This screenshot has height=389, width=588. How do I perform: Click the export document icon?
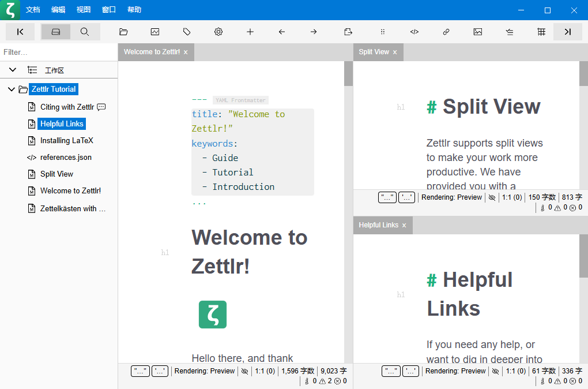pyautogui.click(x=348, y=32)
